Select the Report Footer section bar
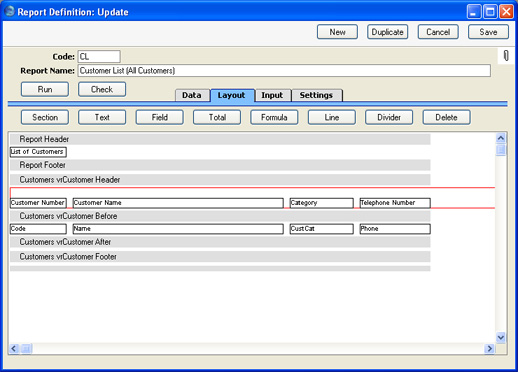 click(x=220, y=165)
